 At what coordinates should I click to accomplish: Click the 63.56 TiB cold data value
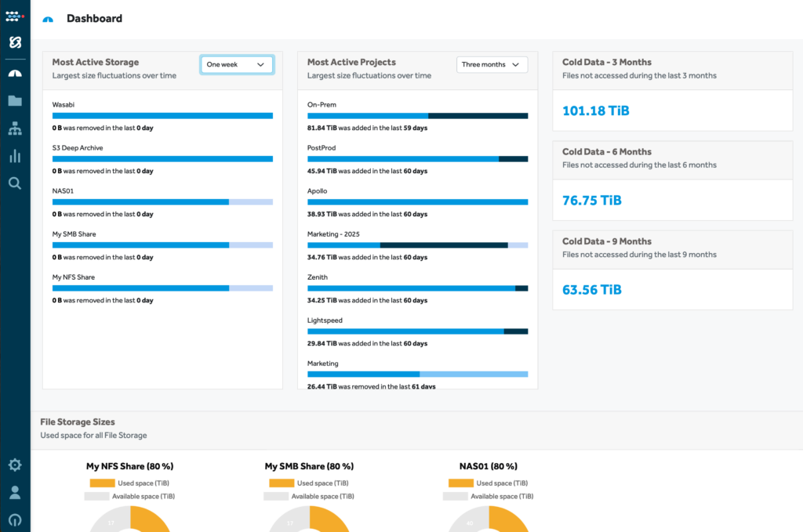592,290
